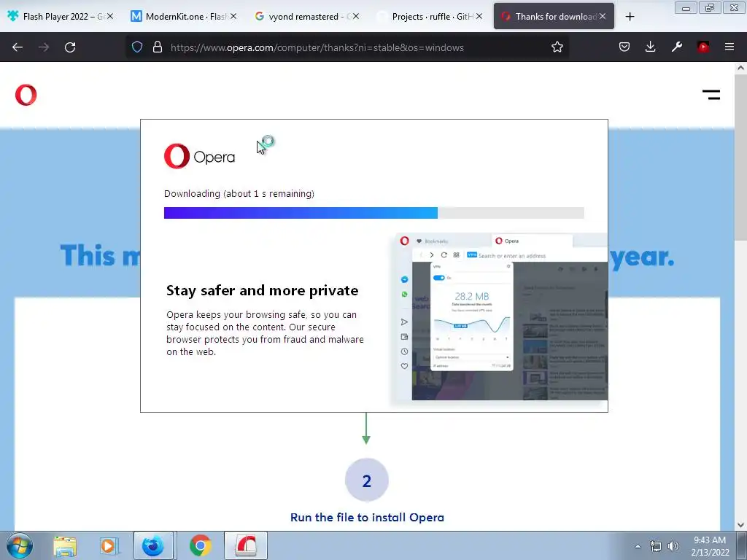
Task: Click the Opera download progress bar
Action: 374,213
